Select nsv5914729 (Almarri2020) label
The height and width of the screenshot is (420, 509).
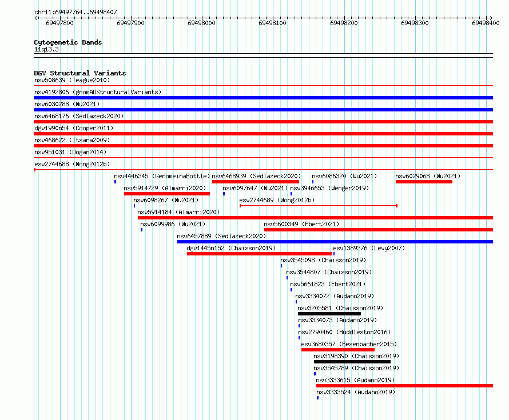pyautogui.click(x=165, y=188)
